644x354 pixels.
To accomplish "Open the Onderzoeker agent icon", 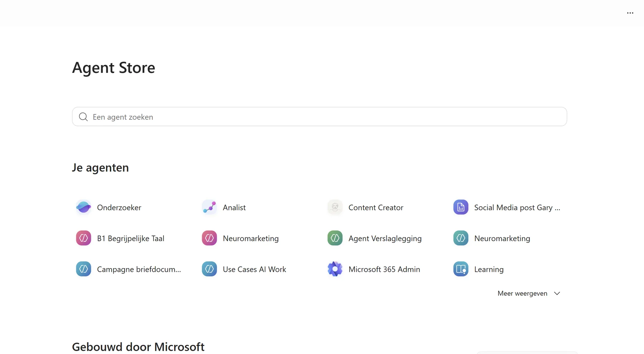I will [x=83, y=207].
